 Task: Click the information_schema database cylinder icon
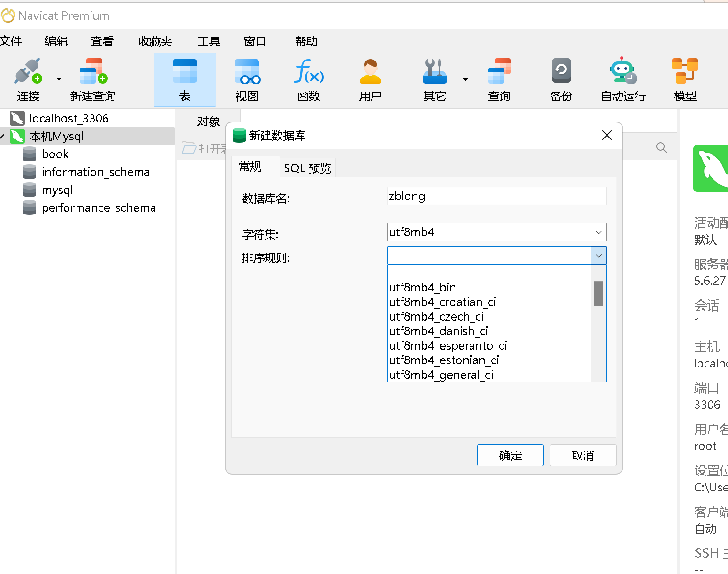(30, 172)
